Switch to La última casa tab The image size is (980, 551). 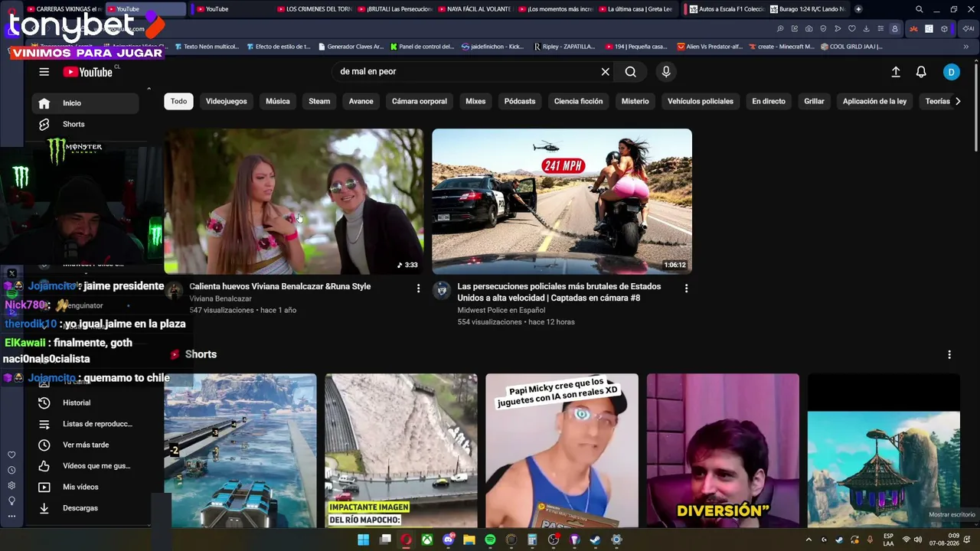tap(635, 9)
